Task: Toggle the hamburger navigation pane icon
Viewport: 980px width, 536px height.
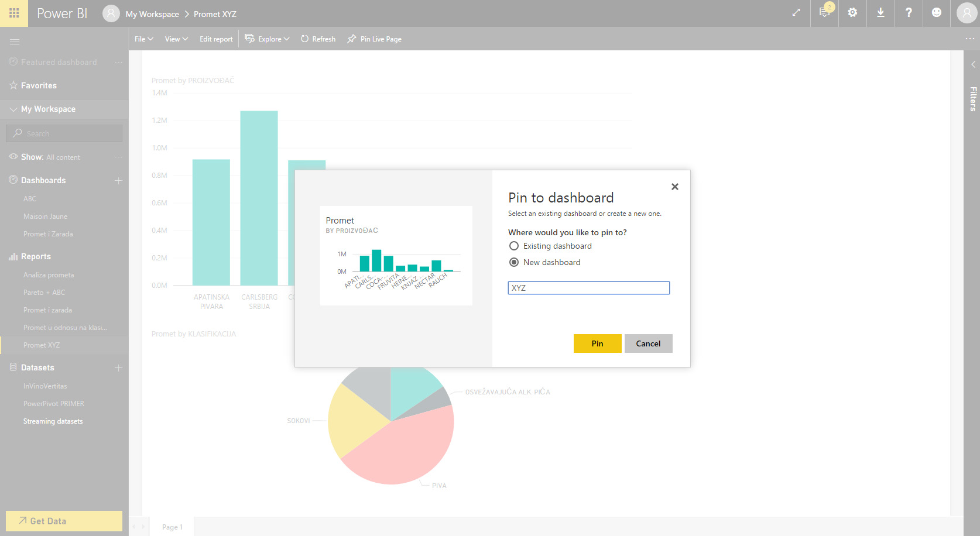Action: click(15, 42)
